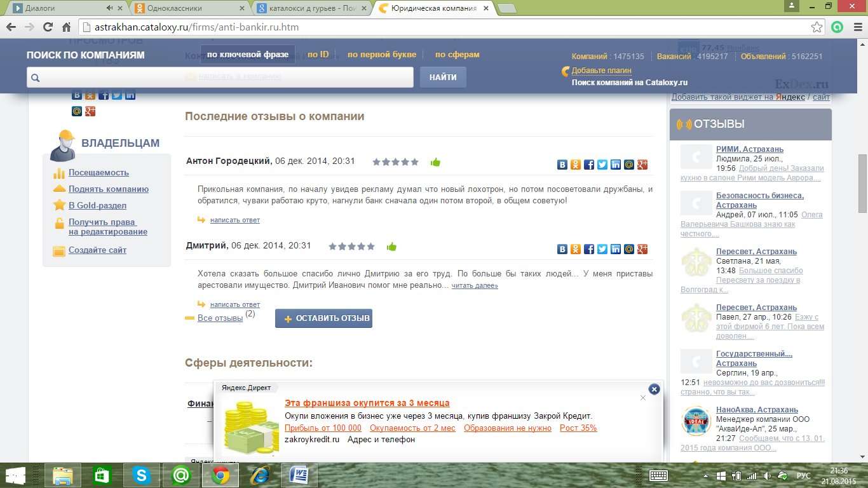This screenshot has width=868, height=488.
Task: Click написать ответ under Антон Городецкий's review
Action: [235, 220]
